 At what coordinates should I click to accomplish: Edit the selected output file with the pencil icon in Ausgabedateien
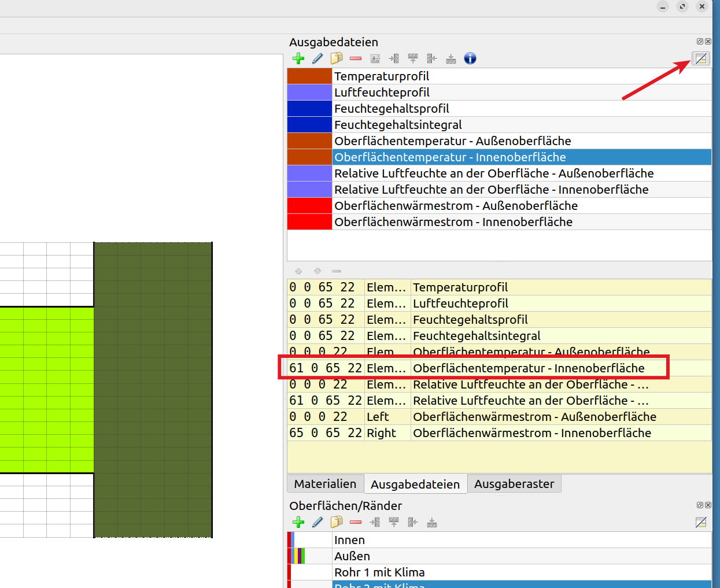317,58
